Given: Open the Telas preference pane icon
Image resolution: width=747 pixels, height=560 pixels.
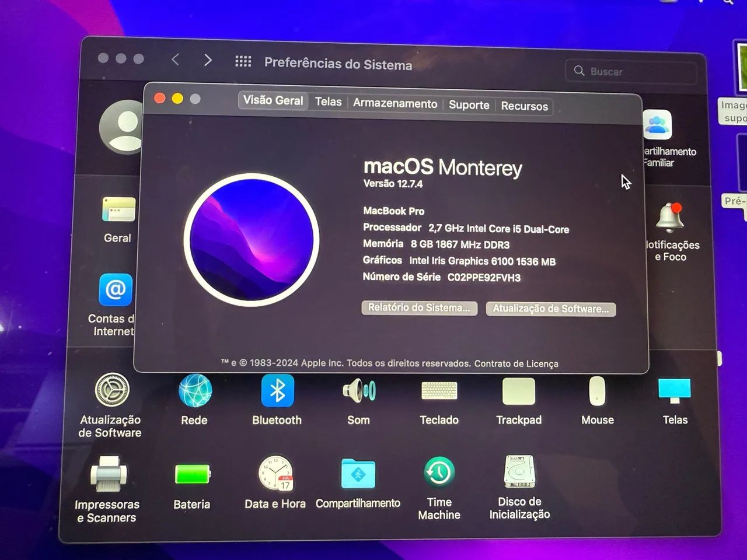Looking at the screenshot, I should pyautogui.click(x=675, y=391).
